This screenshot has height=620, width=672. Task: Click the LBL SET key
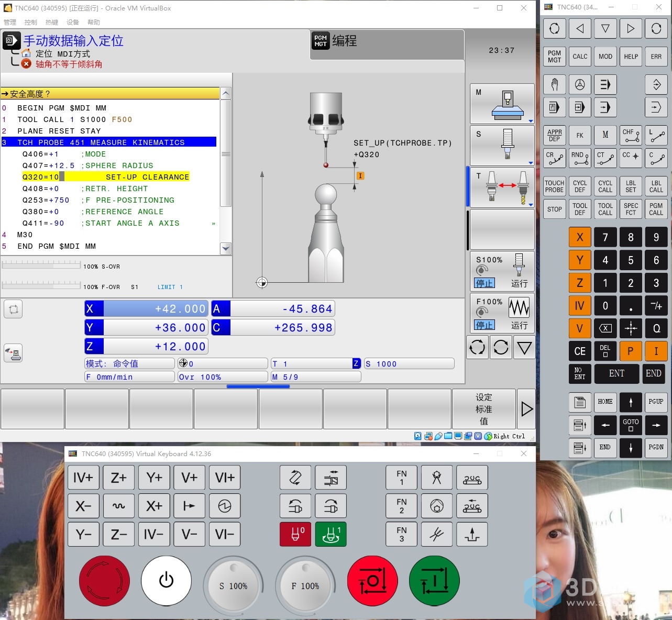point(631,186)
